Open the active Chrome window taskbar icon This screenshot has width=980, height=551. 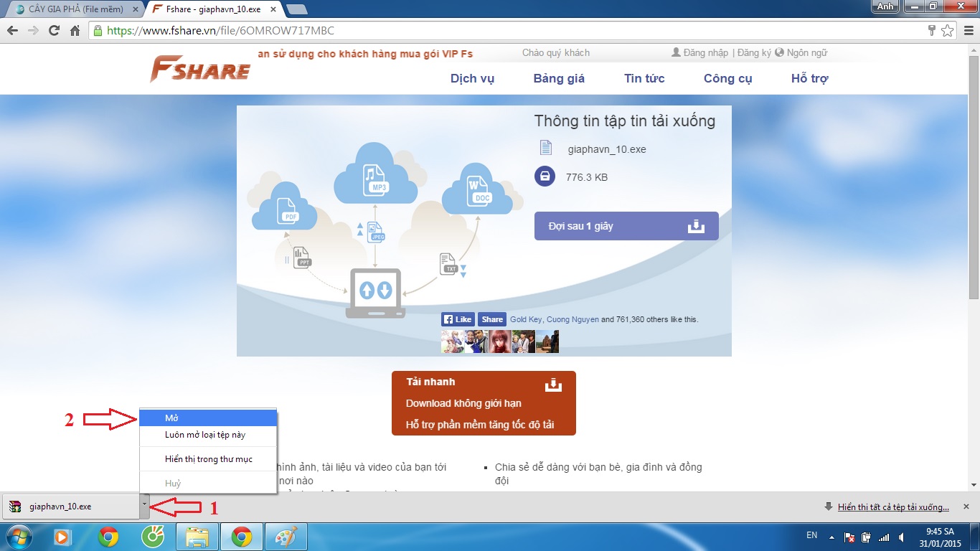click(242, 537)
